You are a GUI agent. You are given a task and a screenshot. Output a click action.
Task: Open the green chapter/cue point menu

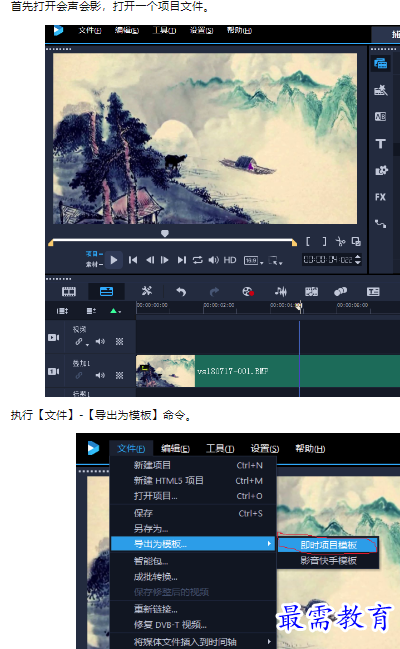[115, 311]
